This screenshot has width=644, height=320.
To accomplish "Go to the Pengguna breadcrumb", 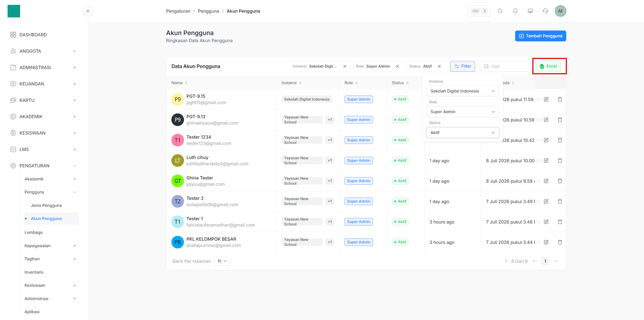I will coord(208,11).
